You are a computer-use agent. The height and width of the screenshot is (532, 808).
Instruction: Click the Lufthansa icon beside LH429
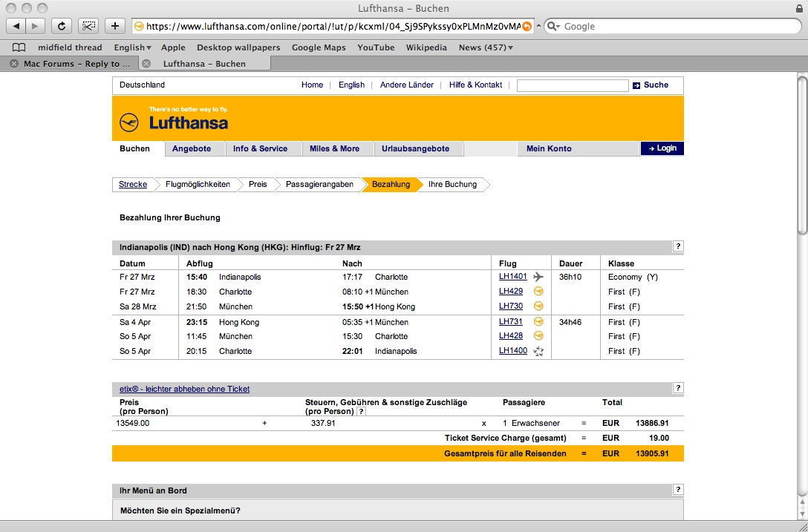[538, 291]
